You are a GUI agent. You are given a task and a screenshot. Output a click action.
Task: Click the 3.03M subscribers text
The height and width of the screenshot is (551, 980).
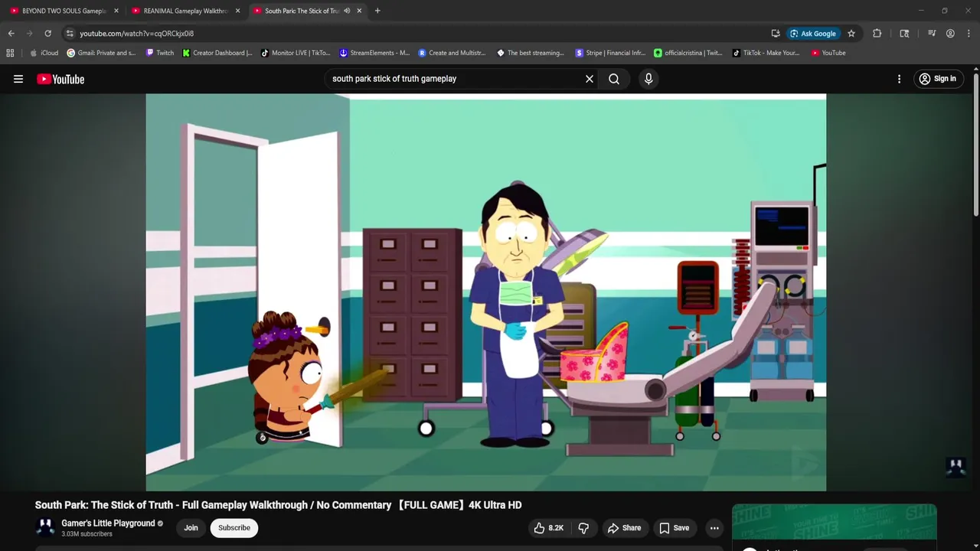point(87,534)
